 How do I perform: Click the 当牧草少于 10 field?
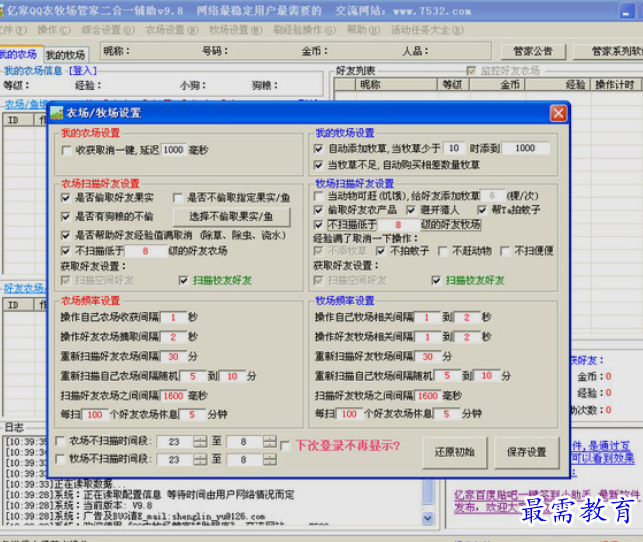[x=454, y=148]
